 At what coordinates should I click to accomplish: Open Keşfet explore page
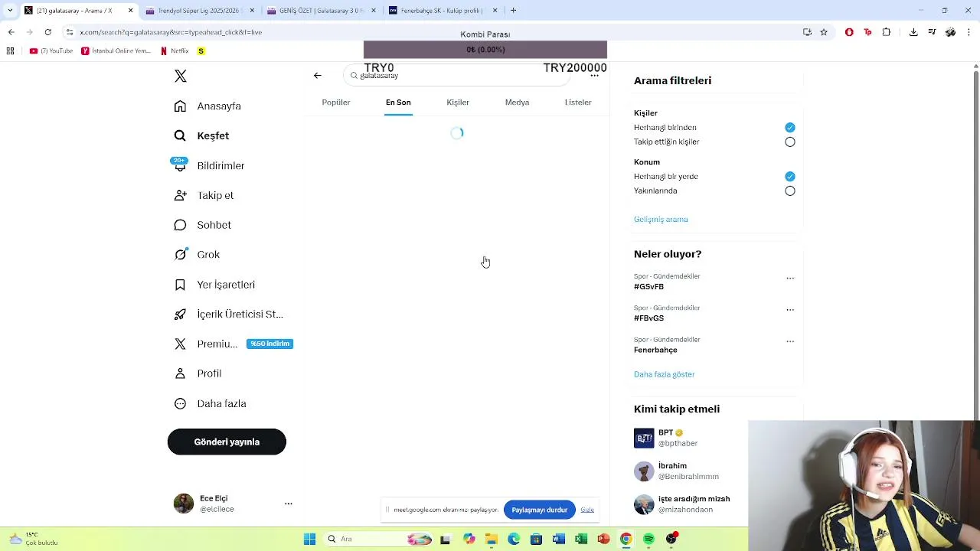201,135
